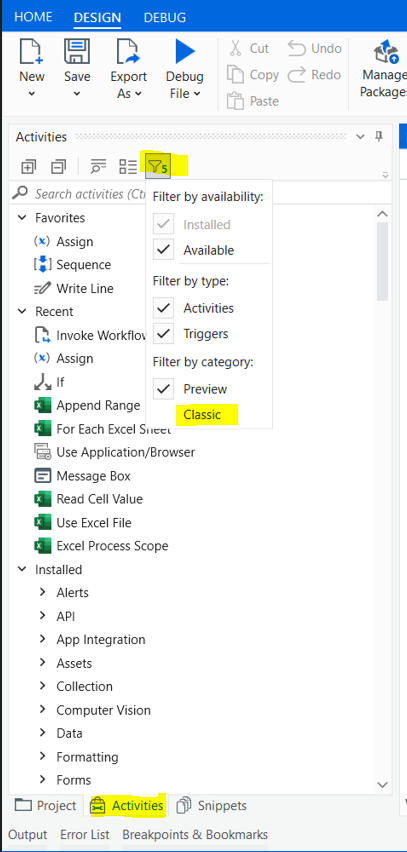407x852 pixels.
Task: Uncheck the Preview category checkbox
Action: click(x=164, y=389)
